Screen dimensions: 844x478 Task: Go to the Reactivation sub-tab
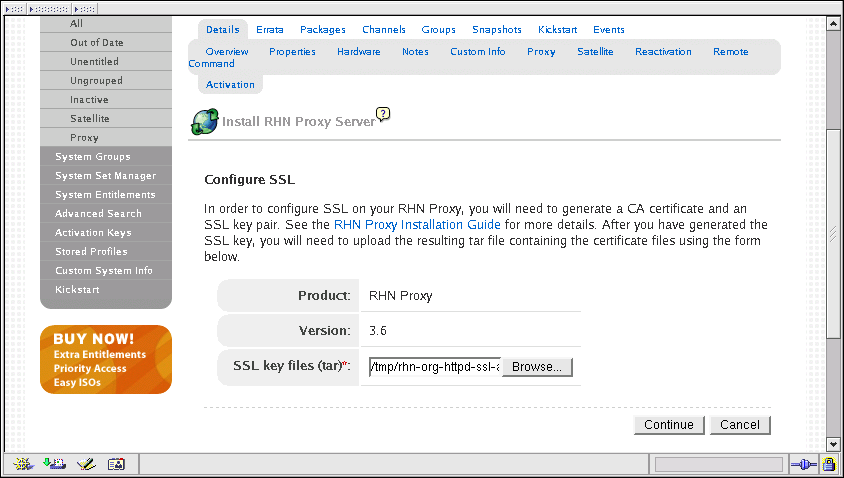pyautogui.click(x=663, y=52)
